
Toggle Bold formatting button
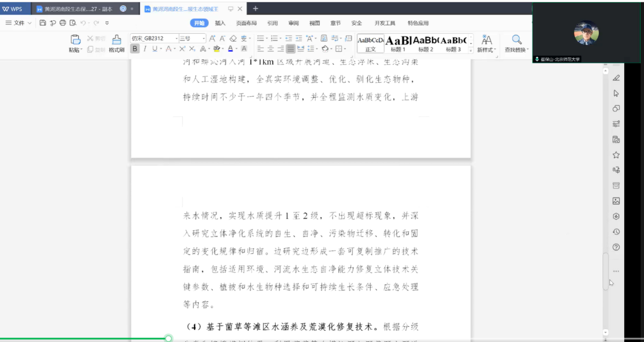pyautogui.click(x=135, y=49)
